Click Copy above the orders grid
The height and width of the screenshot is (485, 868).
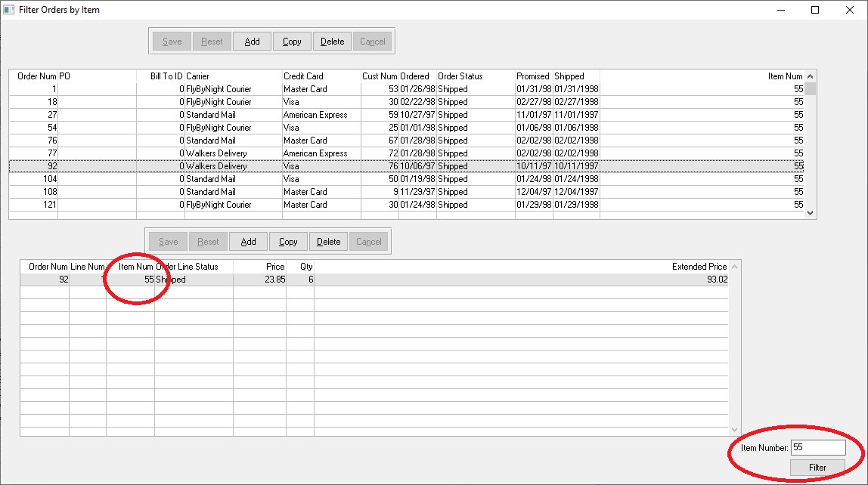click(292, 42)
